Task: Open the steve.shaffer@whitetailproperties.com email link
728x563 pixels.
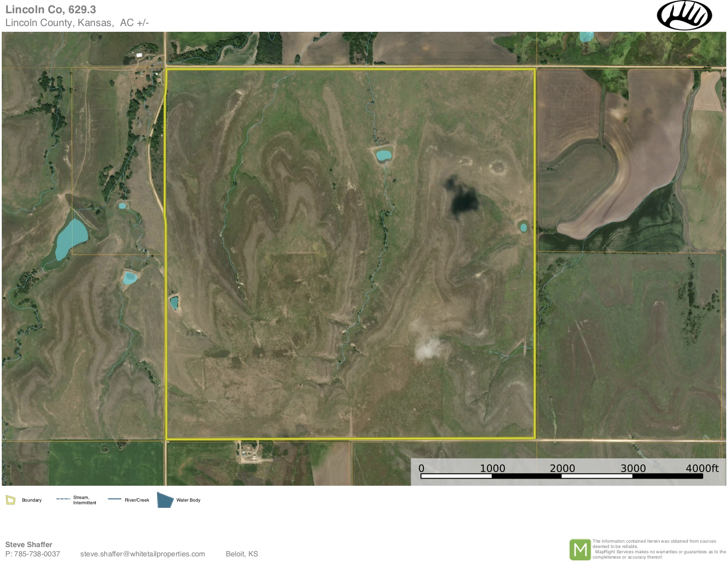Action: [x=143, y=554]
